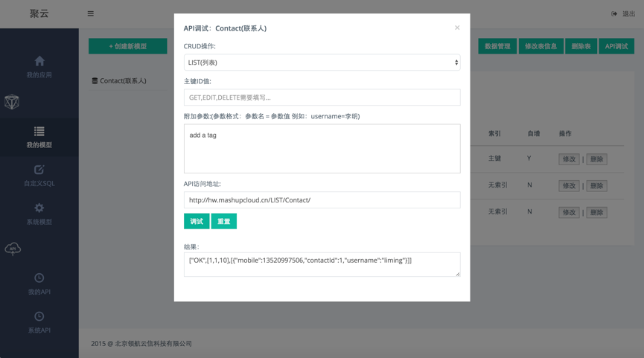Click the cloud API icon in sidebar
Image resolution: width=644 pixels, height=358 pixels.
[13, 249]
